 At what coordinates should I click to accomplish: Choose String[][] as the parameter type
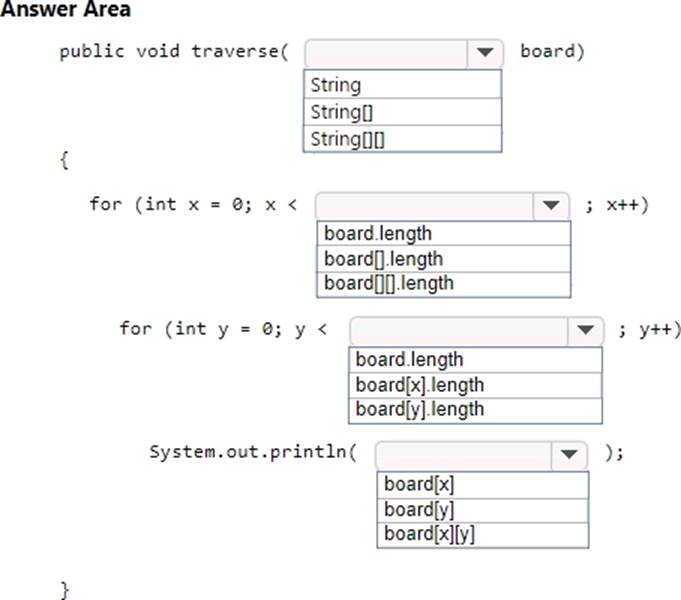pos(402,138)
